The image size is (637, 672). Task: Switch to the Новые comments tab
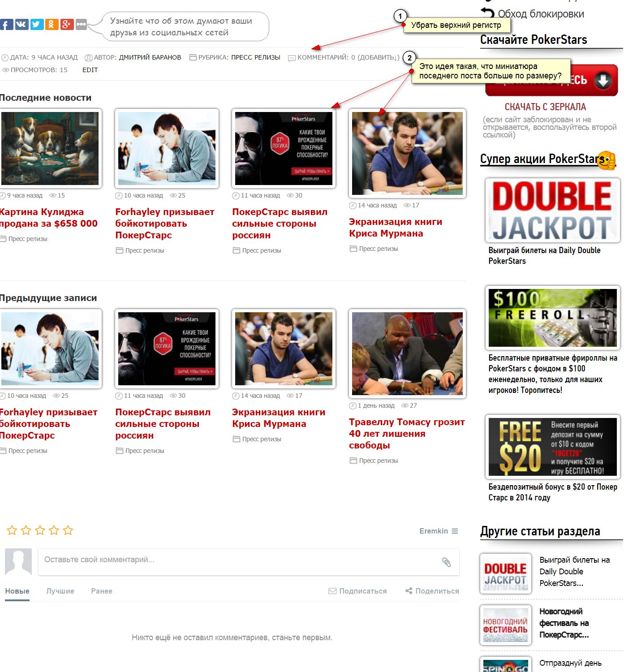(17, 591)
